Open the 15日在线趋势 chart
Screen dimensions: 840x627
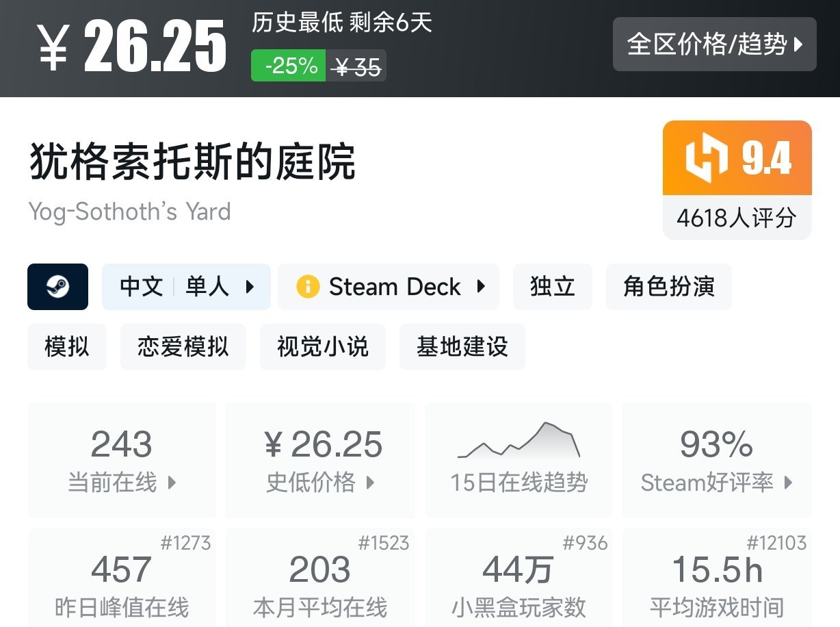click(519, 460)
